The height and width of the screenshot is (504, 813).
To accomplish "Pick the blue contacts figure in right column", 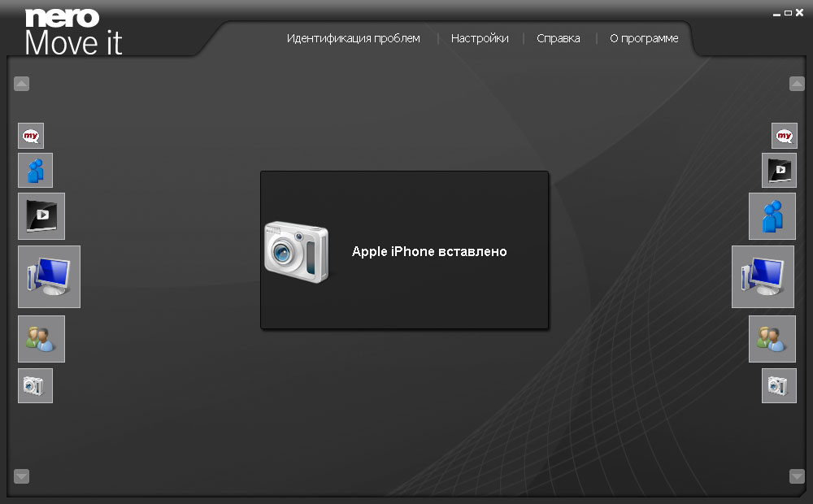I will [x=772, y=216].
